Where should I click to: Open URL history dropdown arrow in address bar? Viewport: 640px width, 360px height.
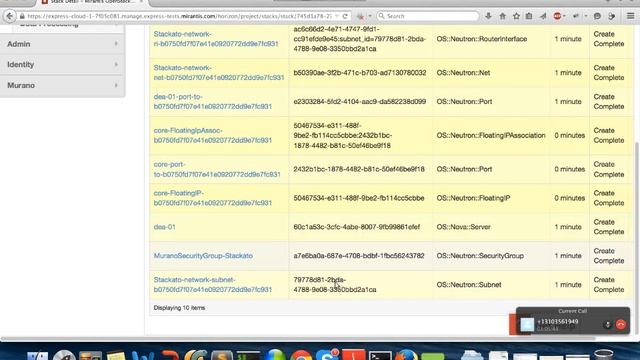(337, 16)
